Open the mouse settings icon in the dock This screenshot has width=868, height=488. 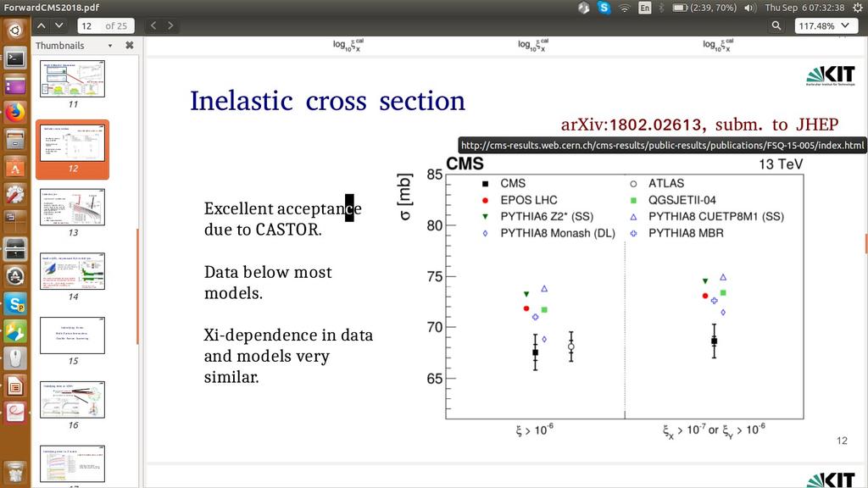pos(15,358)
